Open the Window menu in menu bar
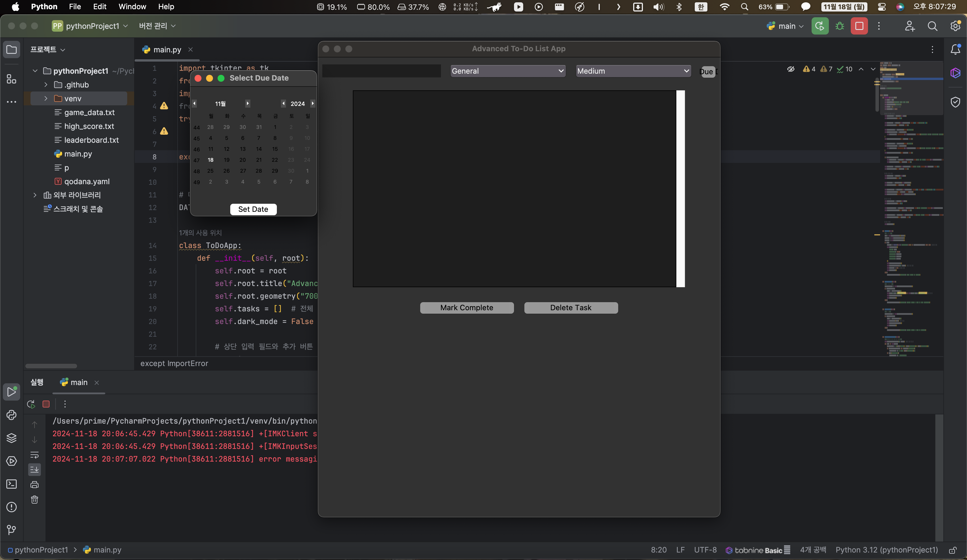 [132, 7]
